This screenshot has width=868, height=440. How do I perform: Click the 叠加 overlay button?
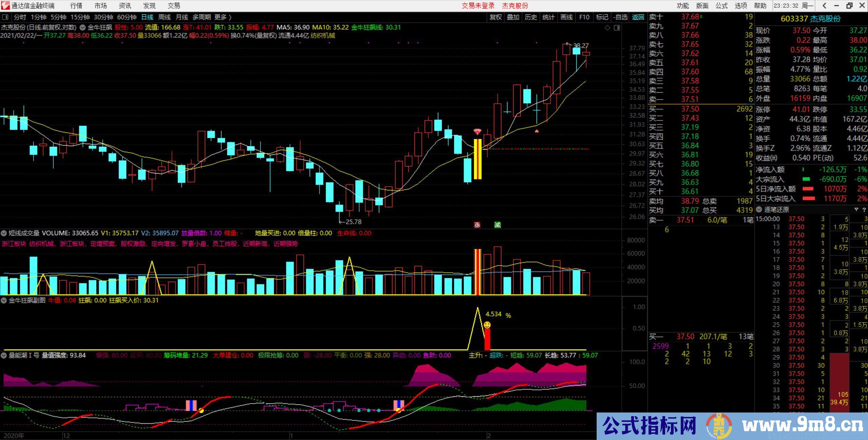point(513,17)
